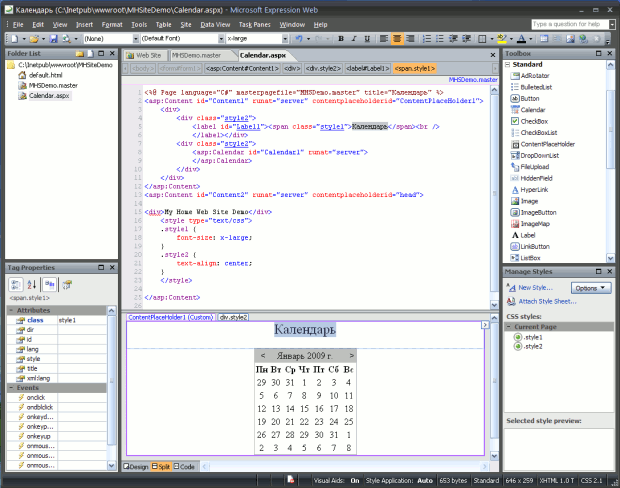The image size is (620, 488).
Task: Open the Task Panes menu
Action: 256,23
